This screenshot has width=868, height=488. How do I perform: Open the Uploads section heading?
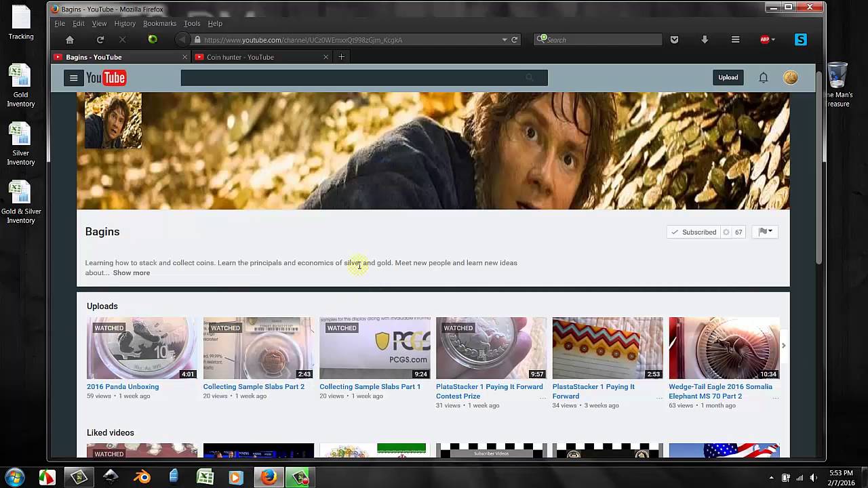[x=102, y=306]
